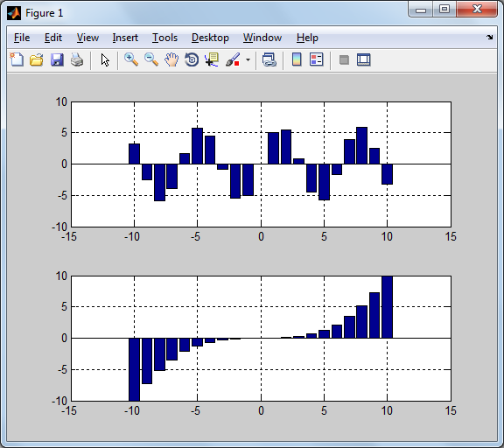Select the Zoom Out magnifier tool

(151, 59)
